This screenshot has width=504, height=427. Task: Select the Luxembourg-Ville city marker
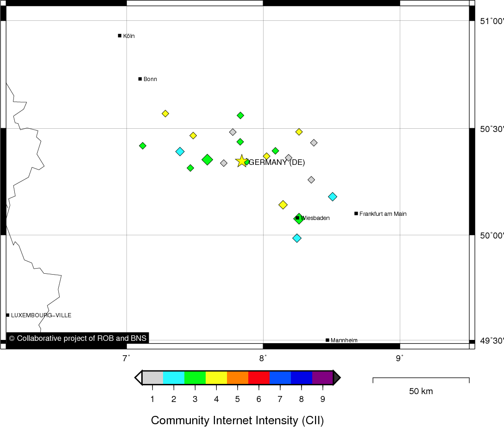8,315
